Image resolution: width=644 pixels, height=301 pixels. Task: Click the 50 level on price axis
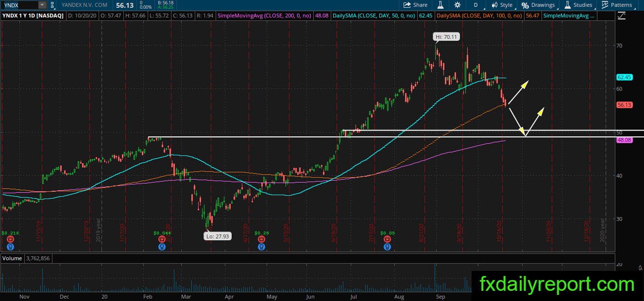619,132
